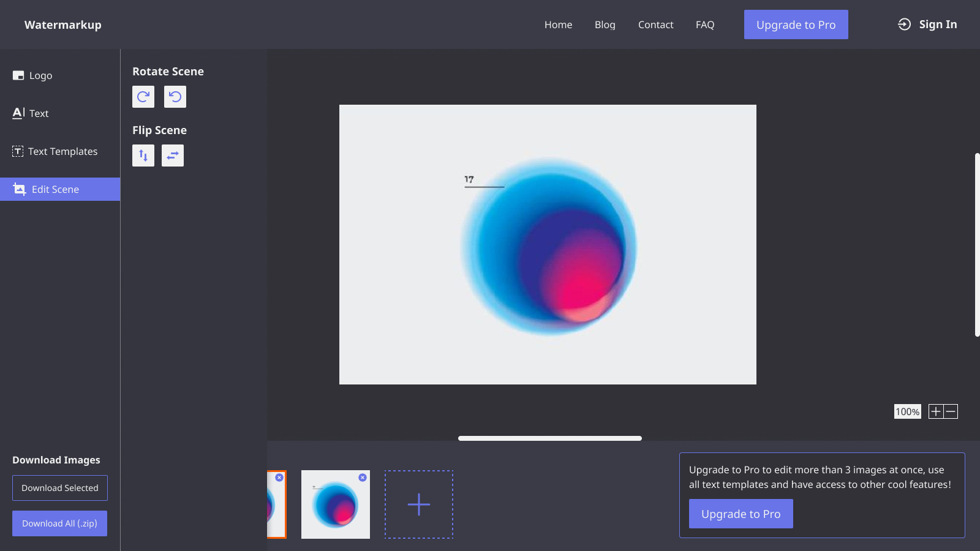The height and width of the screenshot is (551, 980).
Task: Click Download Selected button
Action: click(x=60, y=488)
